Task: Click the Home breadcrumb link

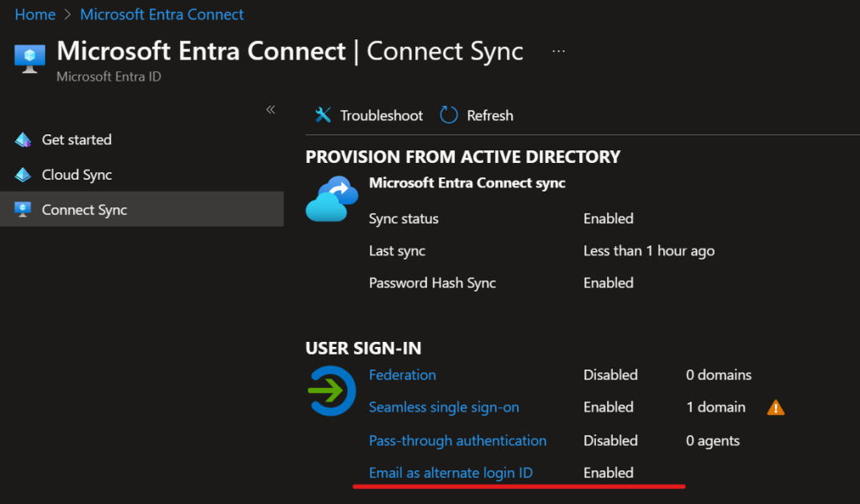Action: point(34,14)
